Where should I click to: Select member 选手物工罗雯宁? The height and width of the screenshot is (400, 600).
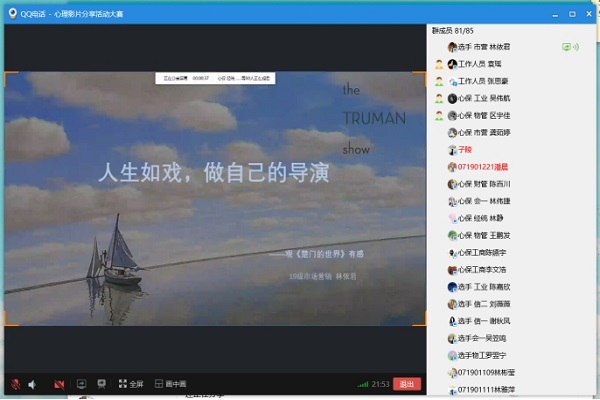click(x=510, y=356)
